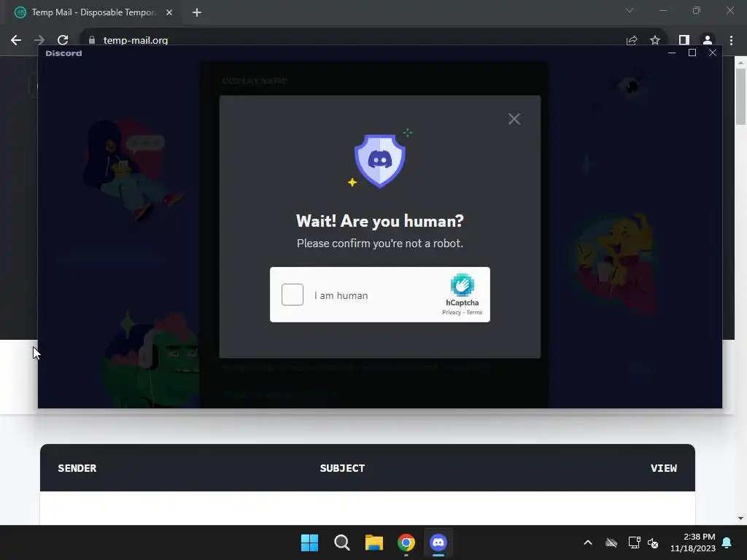This screenshot has height=560, width=747.
Task: Bookmark this page with the star icon
Action: tap(655, 41)
